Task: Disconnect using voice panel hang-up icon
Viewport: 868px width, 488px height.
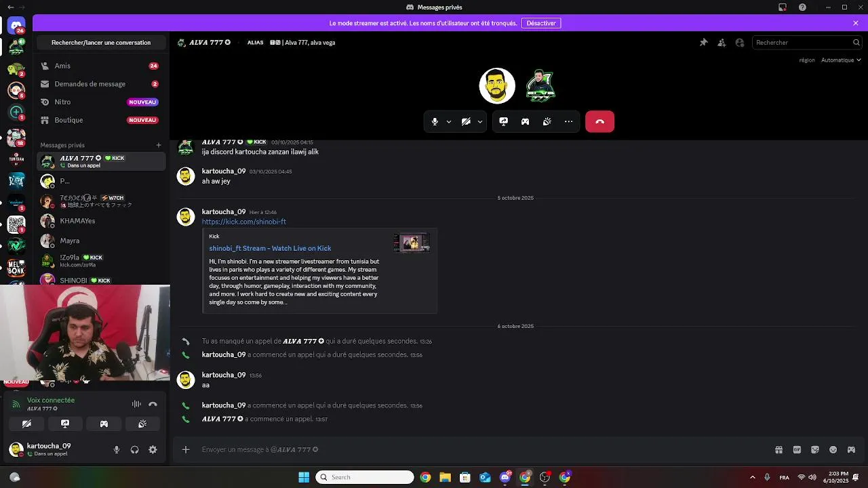Action: [153, 404]
